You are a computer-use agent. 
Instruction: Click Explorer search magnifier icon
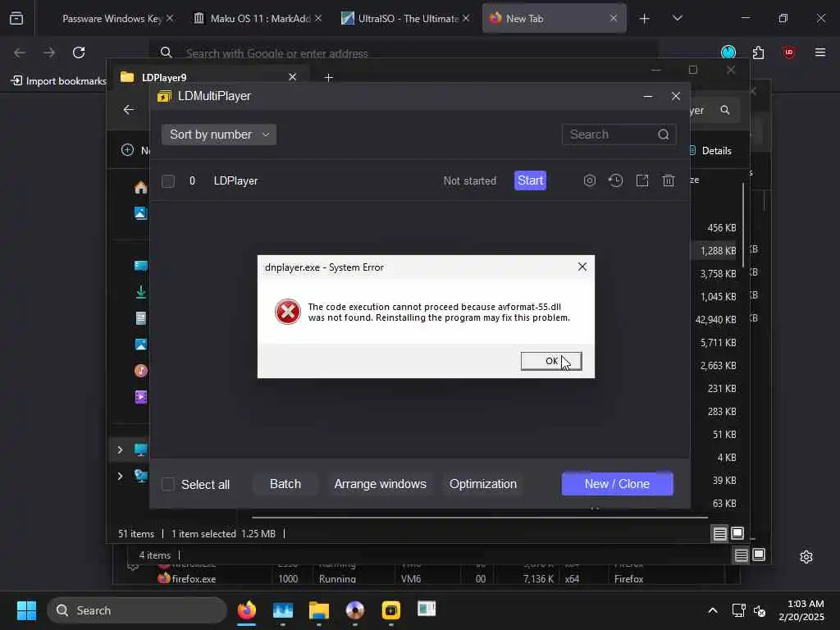[x=725, y=110]
